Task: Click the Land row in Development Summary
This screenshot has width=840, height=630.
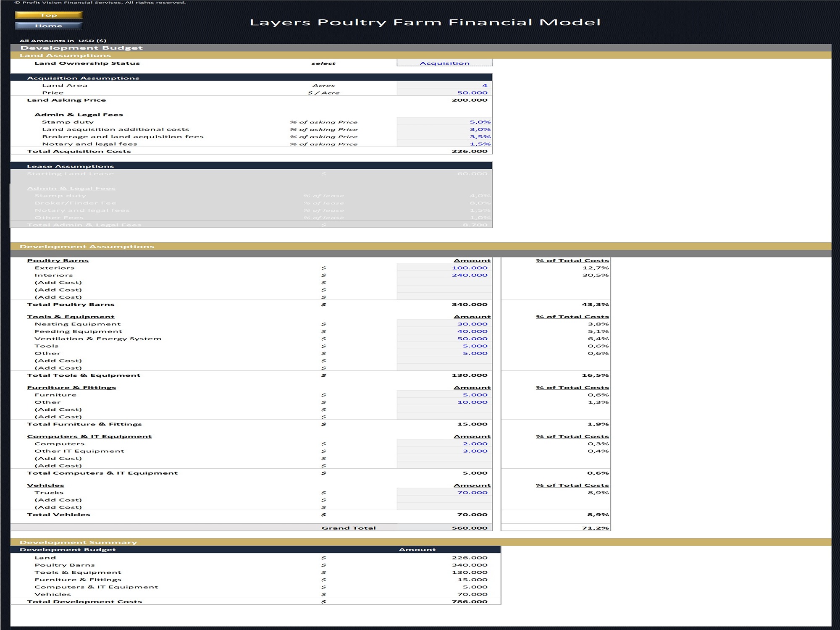Action: click(x=255, y=558)
